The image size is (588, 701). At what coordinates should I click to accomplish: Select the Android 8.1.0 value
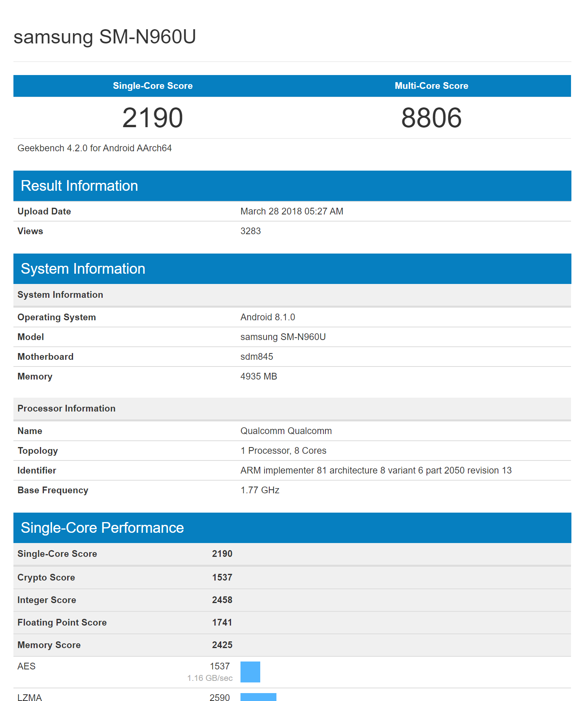(268, 317)
